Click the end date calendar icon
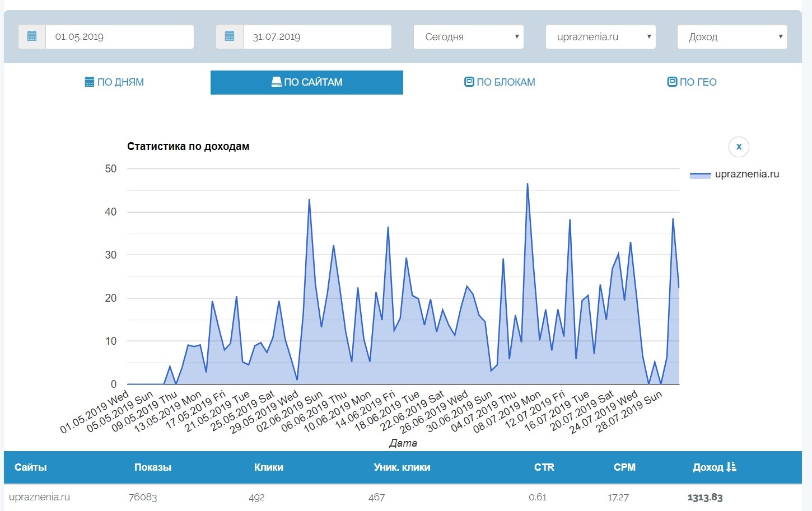812x511 pixels. pyautogui.click(x=230, y=37)
